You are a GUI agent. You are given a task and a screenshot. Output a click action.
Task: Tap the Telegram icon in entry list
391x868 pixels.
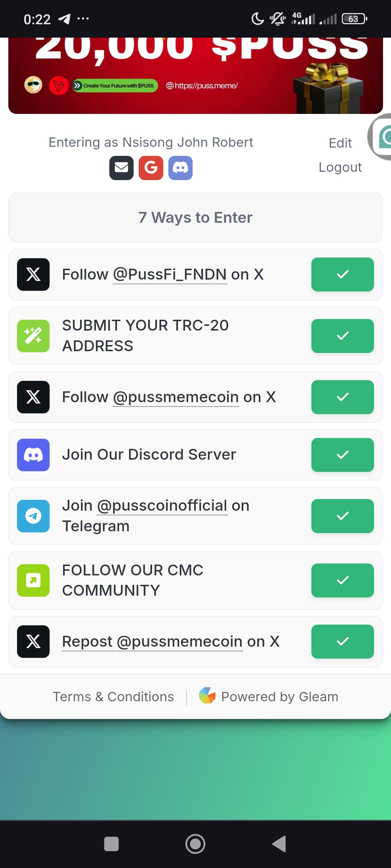click(x=33, y=516)
